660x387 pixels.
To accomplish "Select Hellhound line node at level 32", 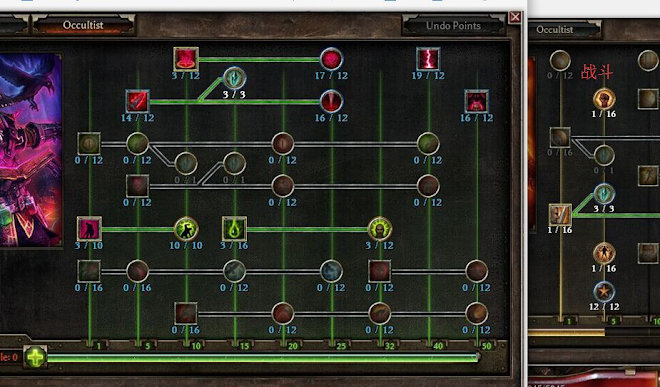I will tap(380, 314).
